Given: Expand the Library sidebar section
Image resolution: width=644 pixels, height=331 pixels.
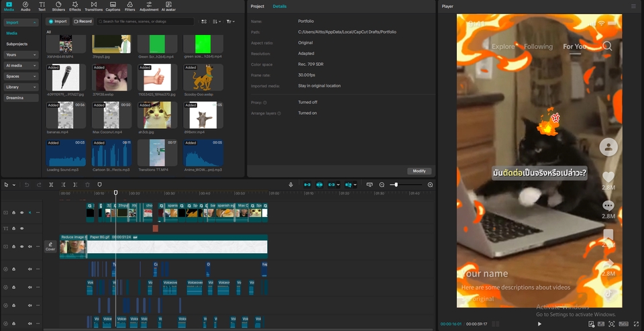Looking at the screenshot, I should pyautogui.click(x=21, y=87).
